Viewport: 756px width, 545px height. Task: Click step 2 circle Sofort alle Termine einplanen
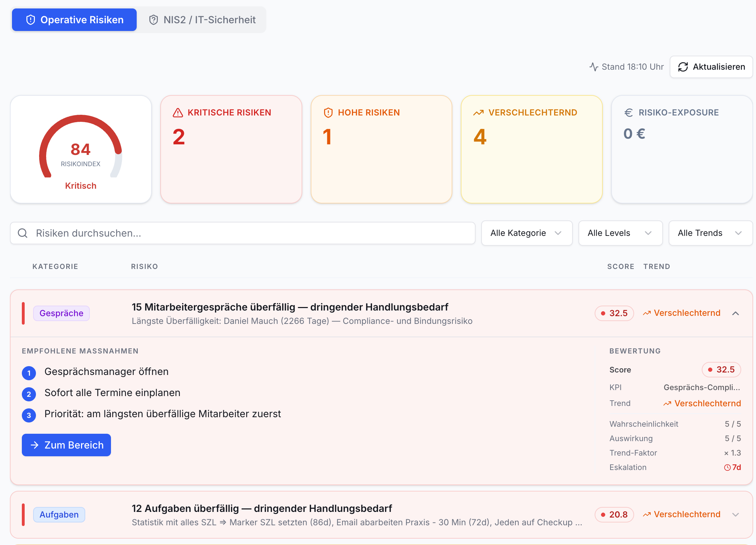point(29,394)
